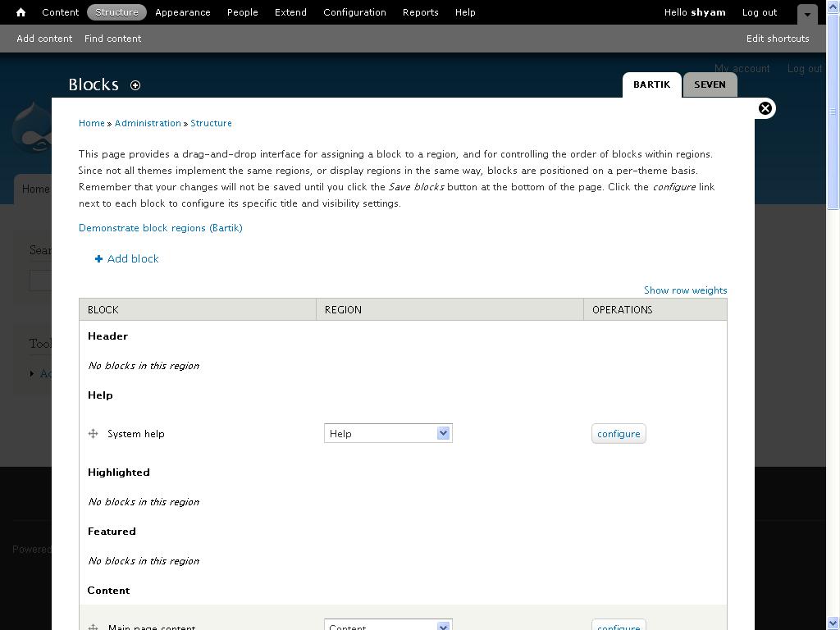The width and height of the screenshot is (840, 630).
Task: Click Log out in the admin toolbar
Action: 759,12
